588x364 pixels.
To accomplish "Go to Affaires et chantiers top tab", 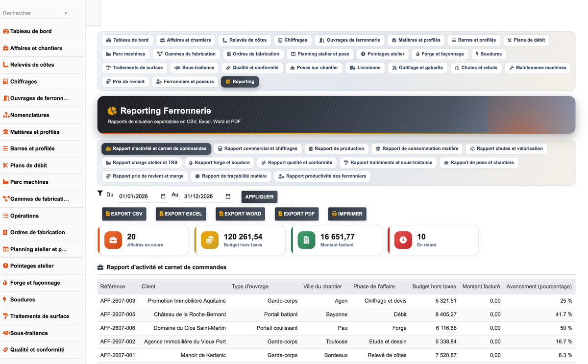I will (185, 40).
